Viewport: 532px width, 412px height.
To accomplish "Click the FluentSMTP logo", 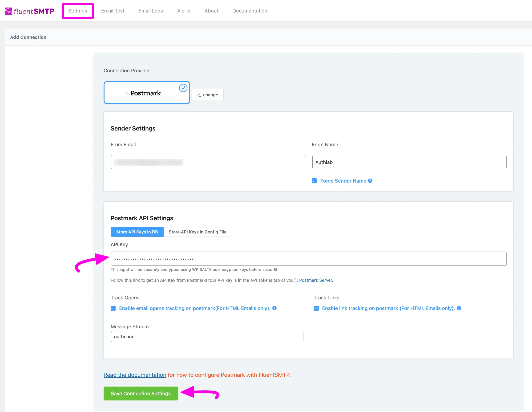I will (x=29, y=11).
